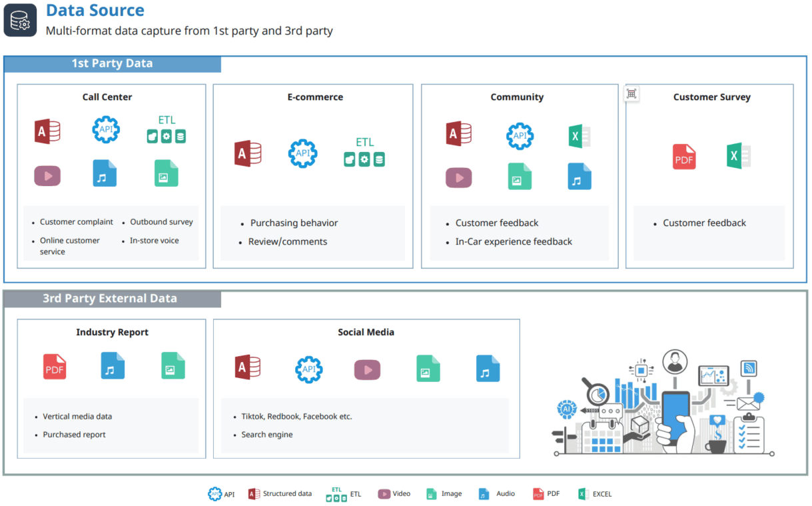Viewport: 812px width, 506px height.
Task: Click the In-Car experience feedback text
Action: tap(514, 242)
